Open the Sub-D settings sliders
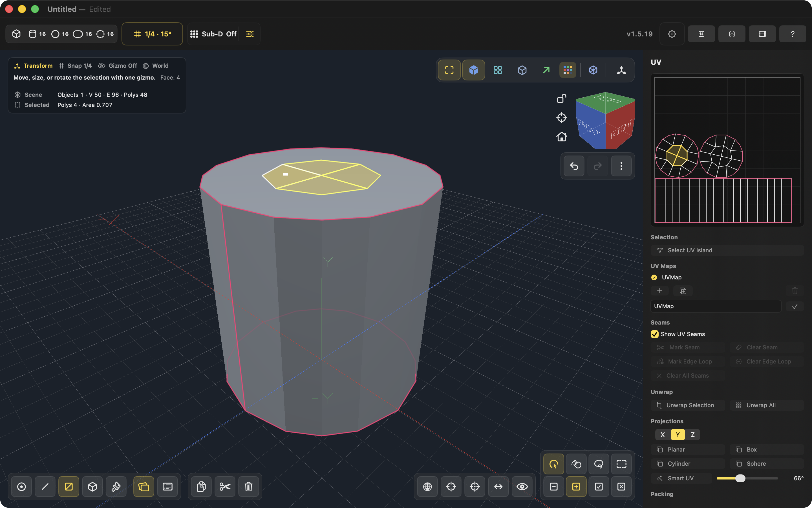 pyautogui.click(x=250, y=34)
